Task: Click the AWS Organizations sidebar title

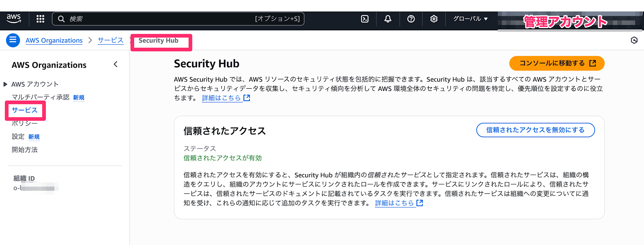Action: [49, 65]
